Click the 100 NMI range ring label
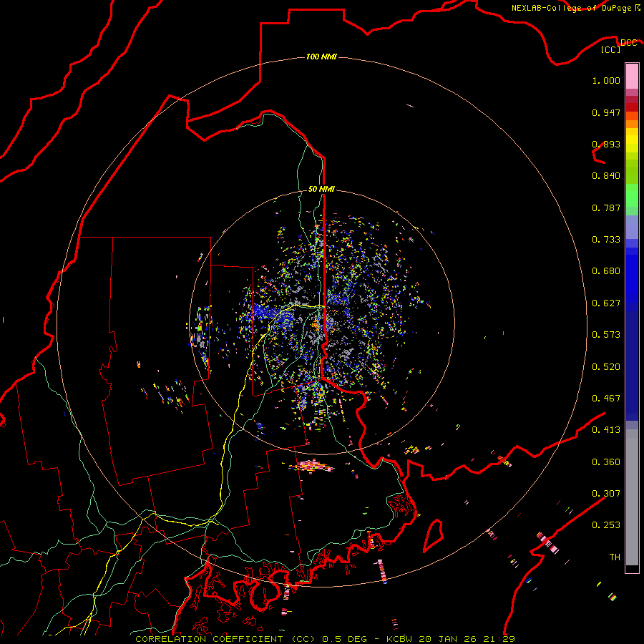The image size is (644, 644). click(x=321, y=57)
